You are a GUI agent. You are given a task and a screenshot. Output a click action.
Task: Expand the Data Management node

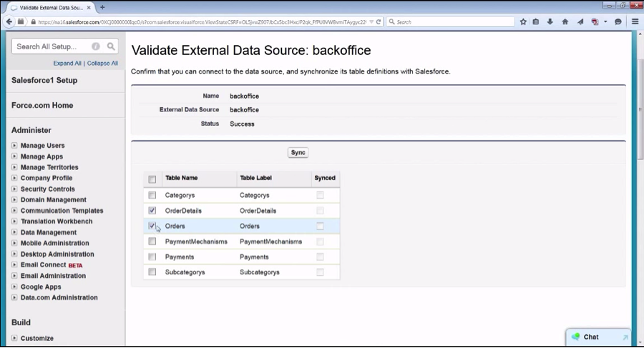tap(14, 232)
